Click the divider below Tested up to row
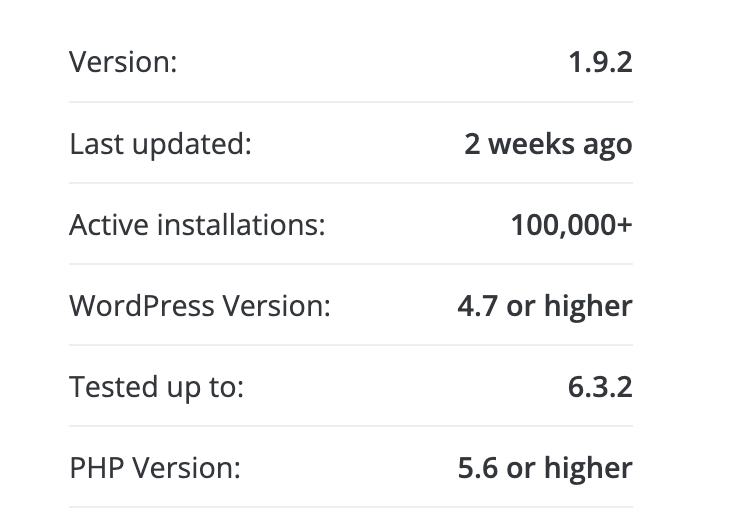The image size is (730, 518). pos(351,426)
